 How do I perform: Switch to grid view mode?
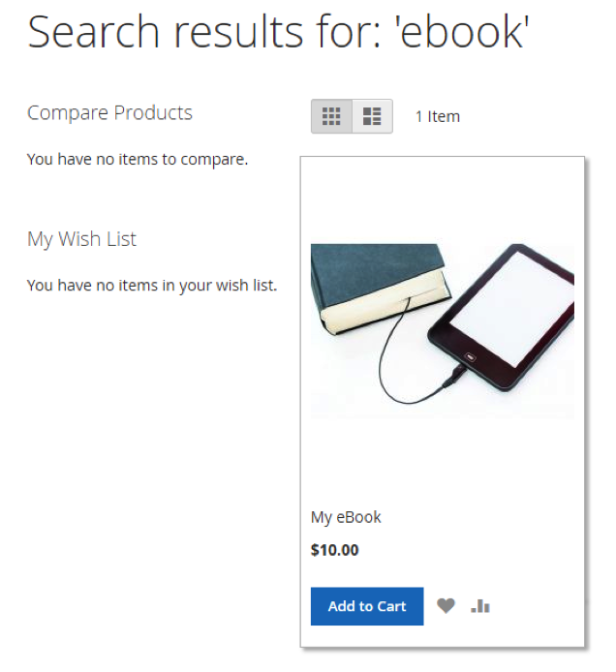(331, 116)
